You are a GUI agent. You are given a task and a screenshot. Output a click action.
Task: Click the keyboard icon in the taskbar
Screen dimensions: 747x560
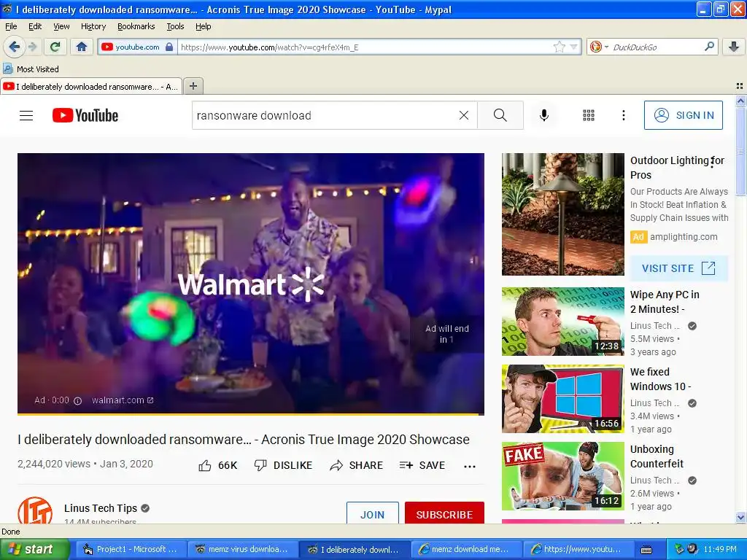tap(646, 550)
